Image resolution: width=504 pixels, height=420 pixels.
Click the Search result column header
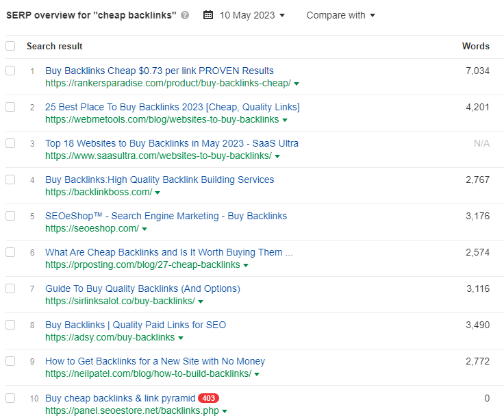coord(55,46)
